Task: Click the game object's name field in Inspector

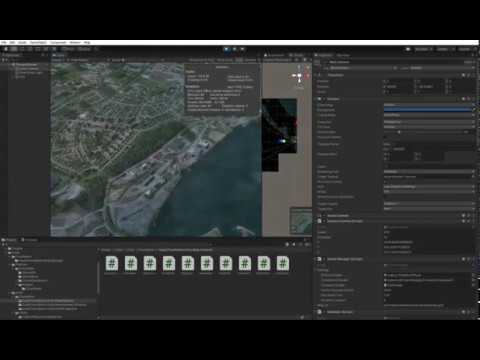Action: [395, 62]
